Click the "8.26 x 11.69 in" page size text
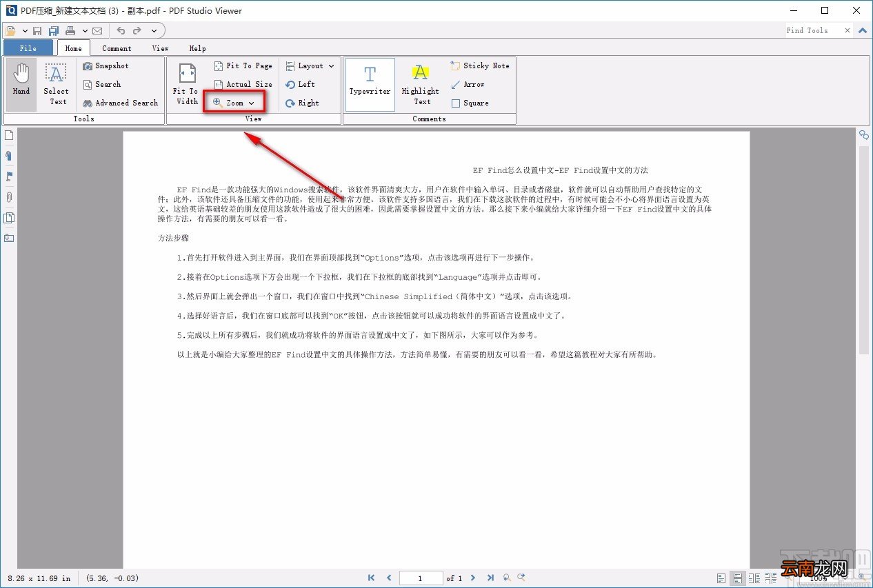The width and height of the screenshot is (873, 588). click(x=39, y=578)
